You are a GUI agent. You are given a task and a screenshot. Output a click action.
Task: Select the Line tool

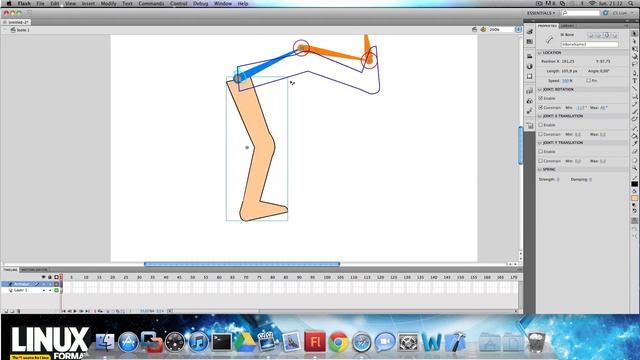click(x=634, y=88)
